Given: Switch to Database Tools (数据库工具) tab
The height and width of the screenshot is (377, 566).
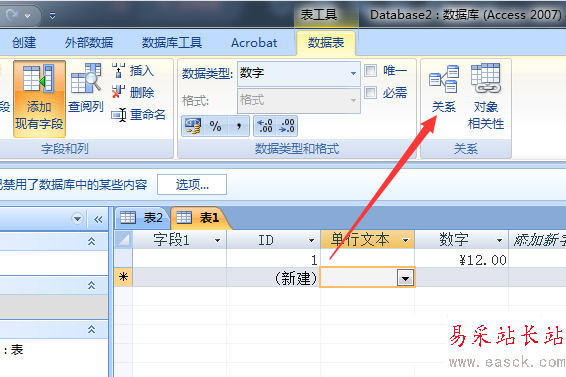Looking at the screenshot, I should click(171, 43).
